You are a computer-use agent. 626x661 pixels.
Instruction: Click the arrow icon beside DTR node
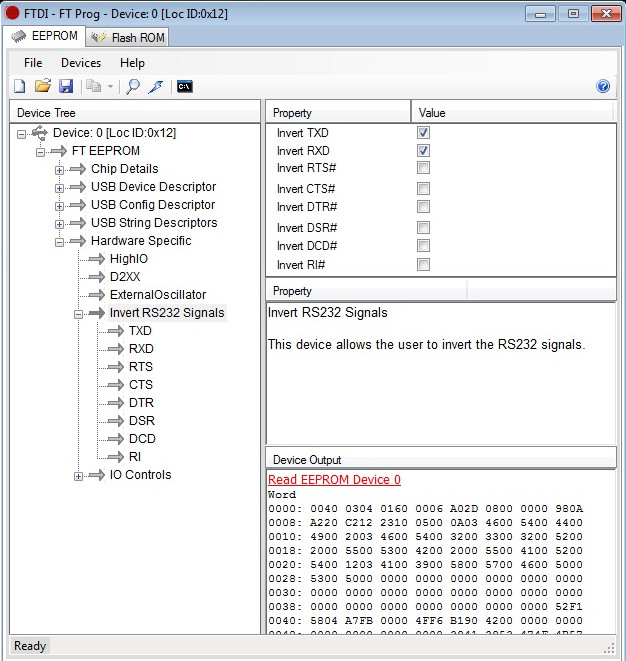(116, 403)
